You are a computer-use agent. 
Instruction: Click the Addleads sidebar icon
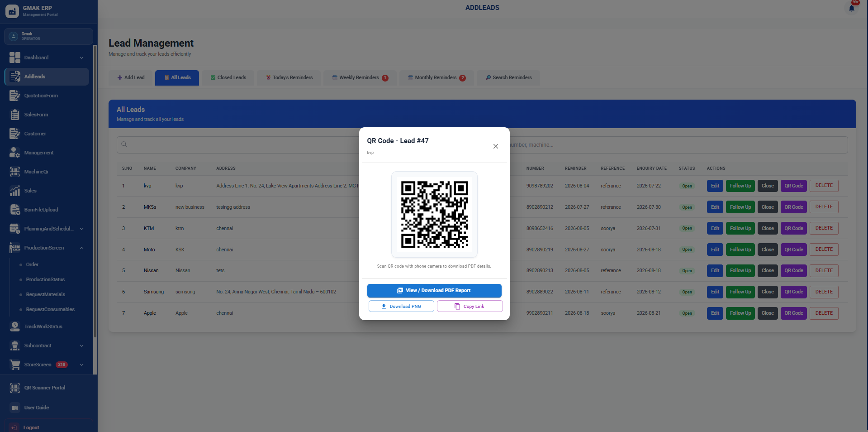coord(15,77)
